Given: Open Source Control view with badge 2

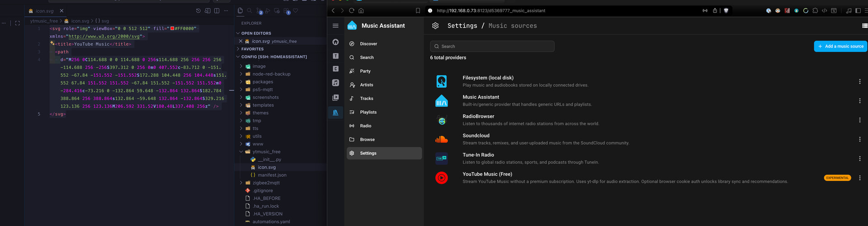Looking at the screenshot, I should click(x=259, y=11).
